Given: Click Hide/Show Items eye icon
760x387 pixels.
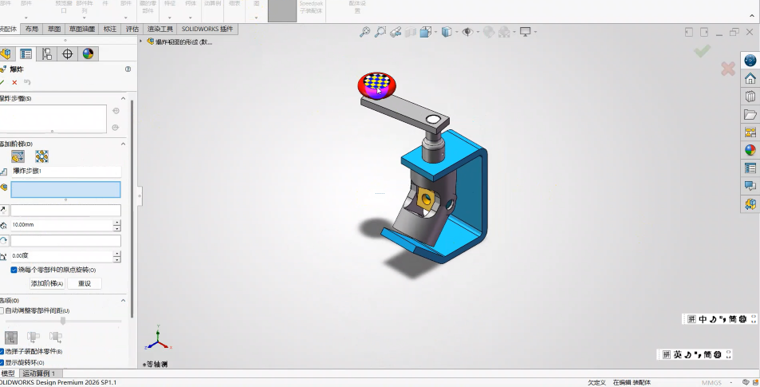Looking at the screenshot, I should tap(467, 32).
